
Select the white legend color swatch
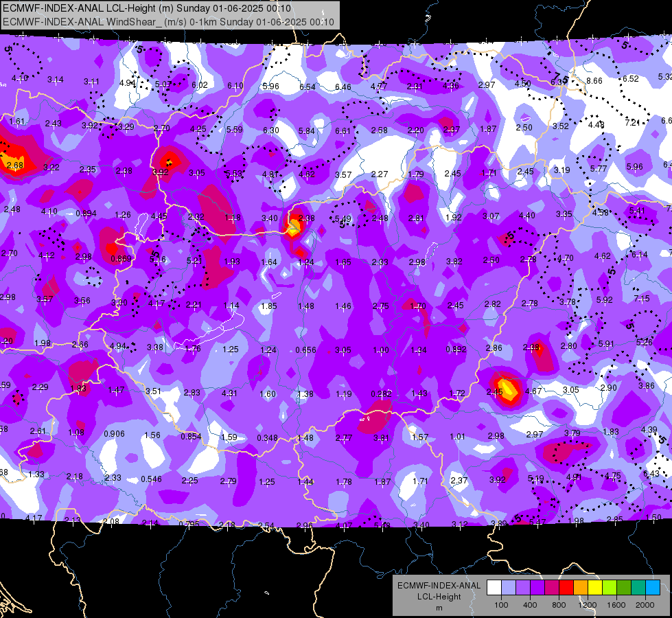click(x=494, y=587)
